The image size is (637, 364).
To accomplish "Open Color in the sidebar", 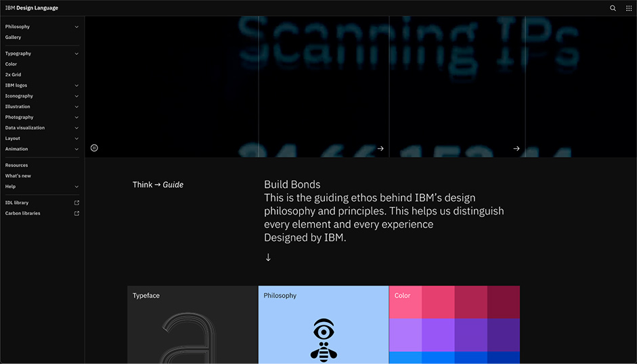I will 11,64.
